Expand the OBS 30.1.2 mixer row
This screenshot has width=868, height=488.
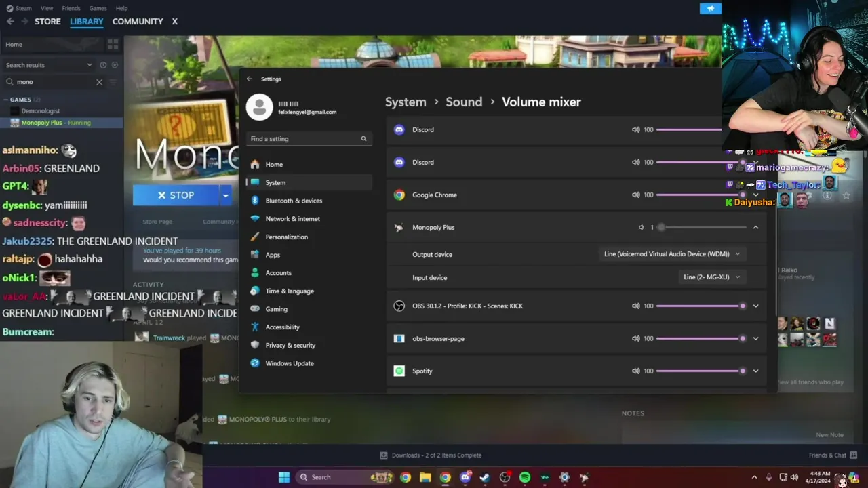pos(755,306)
